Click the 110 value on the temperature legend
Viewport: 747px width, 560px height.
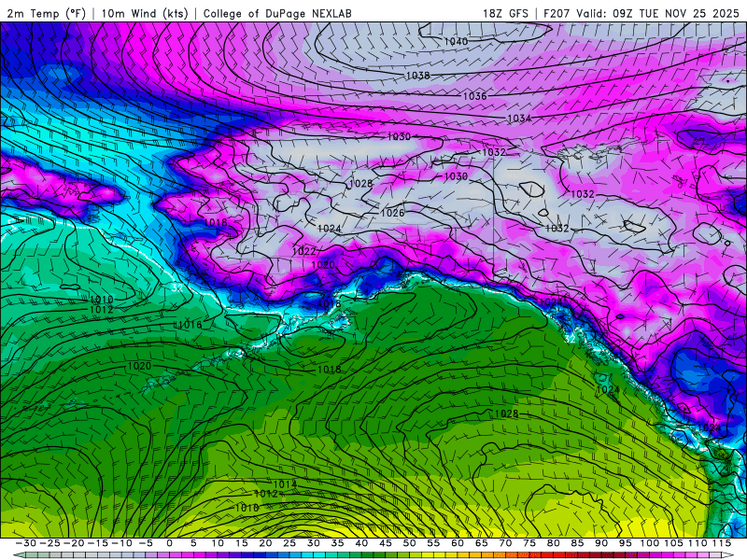[698, 543]
